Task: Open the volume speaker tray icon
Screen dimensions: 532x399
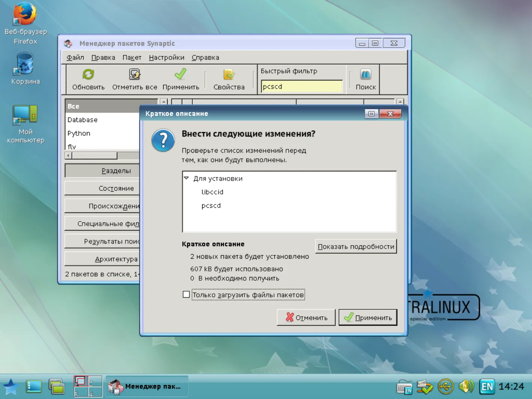Action: click(x=466, y=386)
